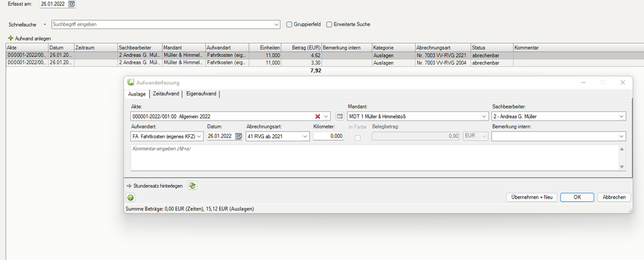Switch to the Zeitaufwand tab
Screen dimensions: 644x260
166,94
